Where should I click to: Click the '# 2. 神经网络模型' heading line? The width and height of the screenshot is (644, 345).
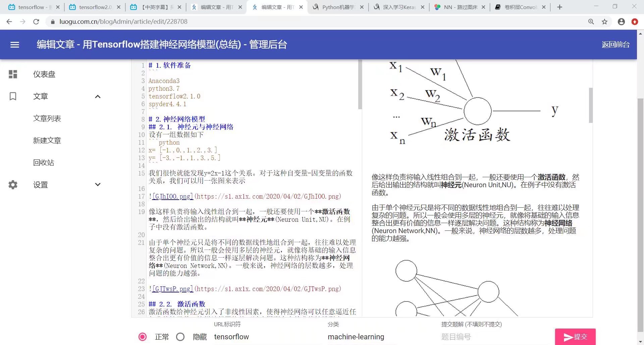click(177, 119)
